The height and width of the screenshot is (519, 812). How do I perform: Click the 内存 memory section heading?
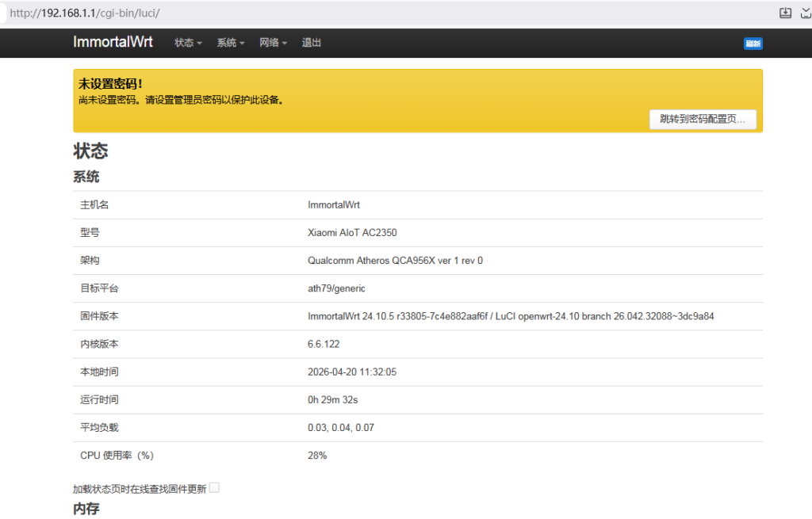(85, 509)
